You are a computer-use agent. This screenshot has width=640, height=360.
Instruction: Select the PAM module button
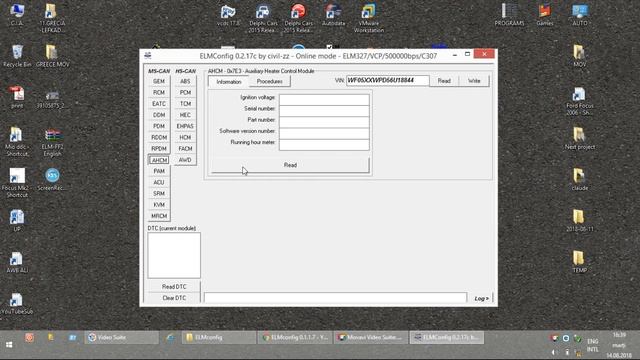coord(159,171)
